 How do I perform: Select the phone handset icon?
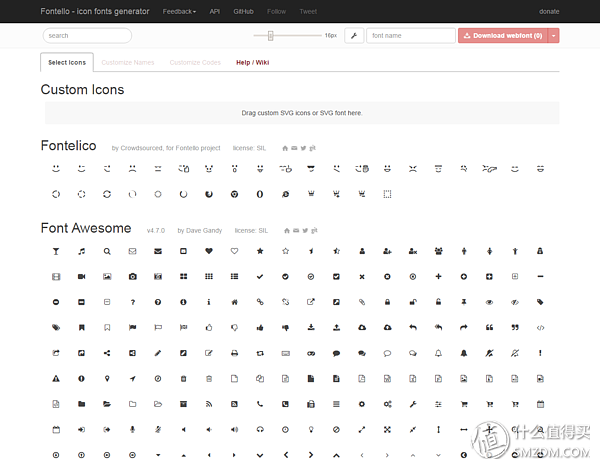(x=260, y=404)
